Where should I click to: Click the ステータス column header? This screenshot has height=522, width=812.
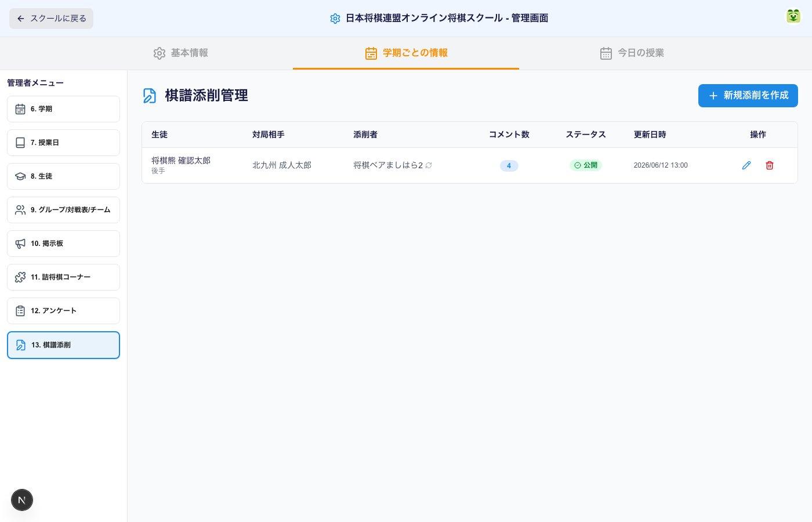586,135
